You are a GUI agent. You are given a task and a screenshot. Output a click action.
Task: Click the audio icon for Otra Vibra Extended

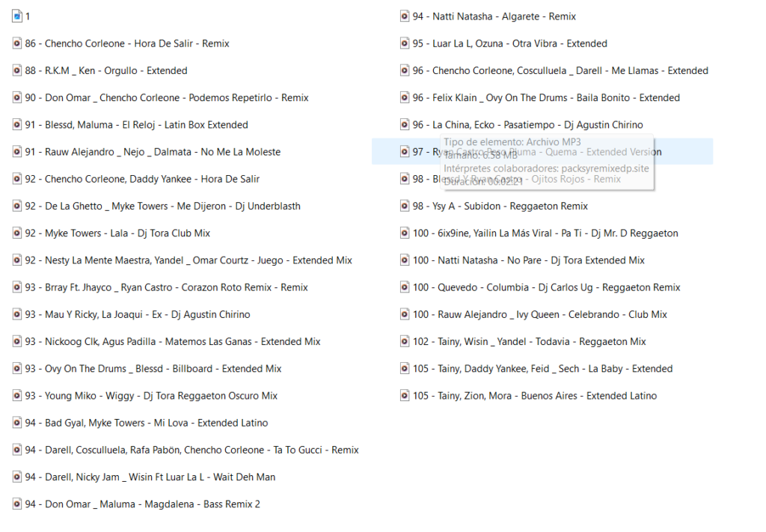[x=405, y=43]
